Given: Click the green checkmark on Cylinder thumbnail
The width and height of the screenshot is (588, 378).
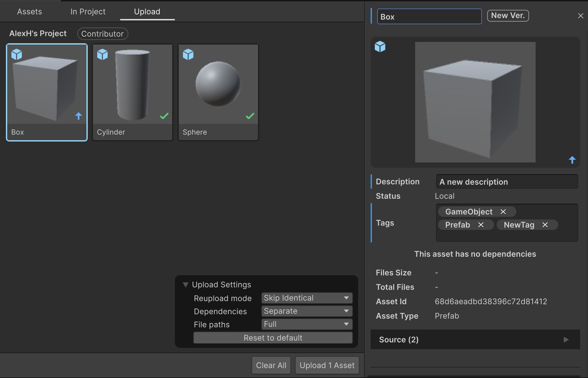Looking at the screenshot, I should click(x=164, y=116).
